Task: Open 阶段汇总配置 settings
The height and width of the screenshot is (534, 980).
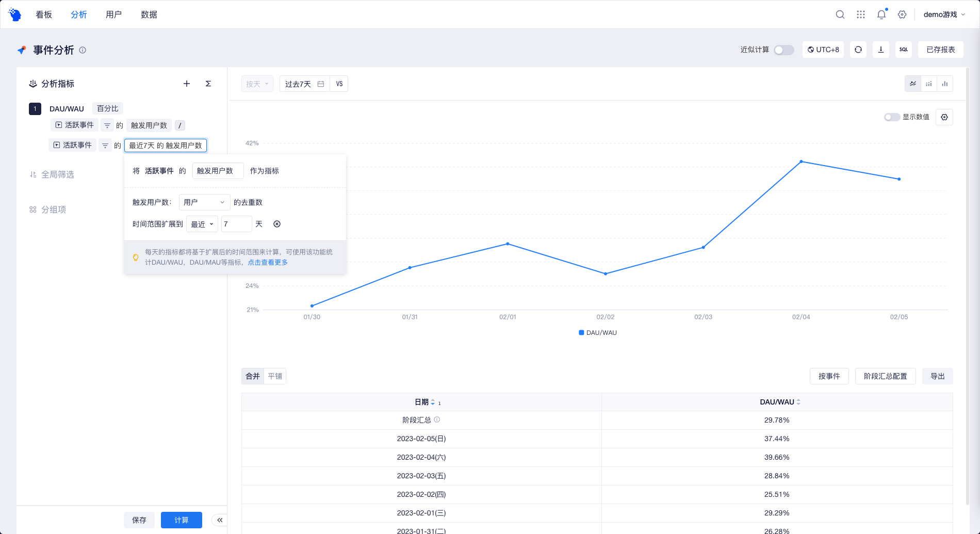Action: click(x=886, y=376)
